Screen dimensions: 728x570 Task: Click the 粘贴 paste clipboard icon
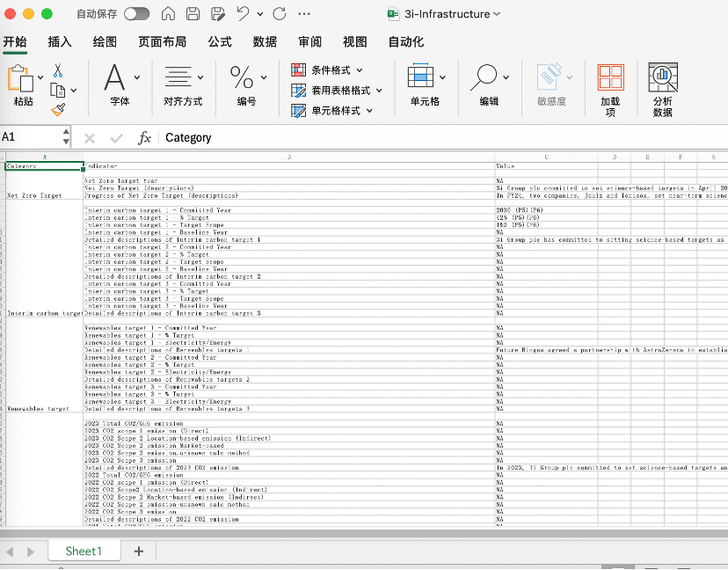coord(20,78)
